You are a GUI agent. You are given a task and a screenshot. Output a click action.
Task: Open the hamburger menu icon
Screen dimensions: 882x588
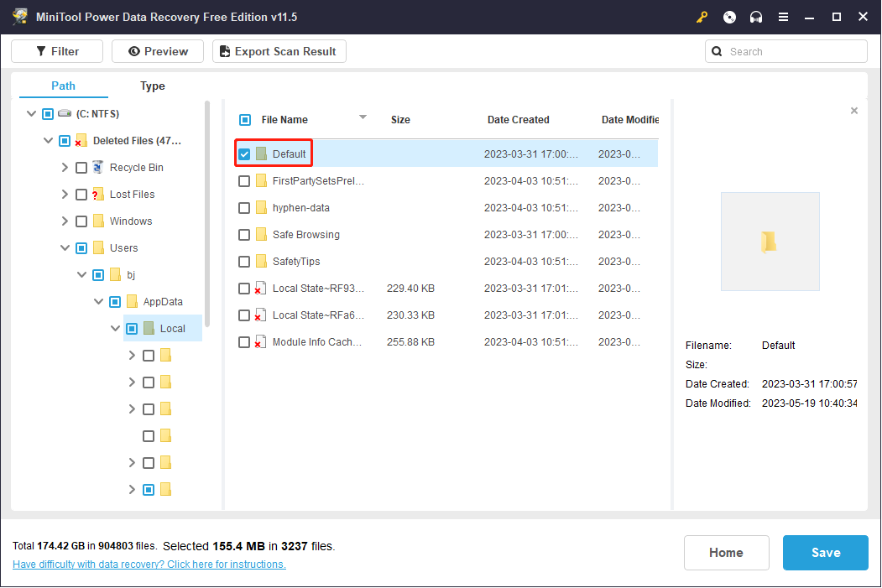pyautogui.click(x=783, y=17)
